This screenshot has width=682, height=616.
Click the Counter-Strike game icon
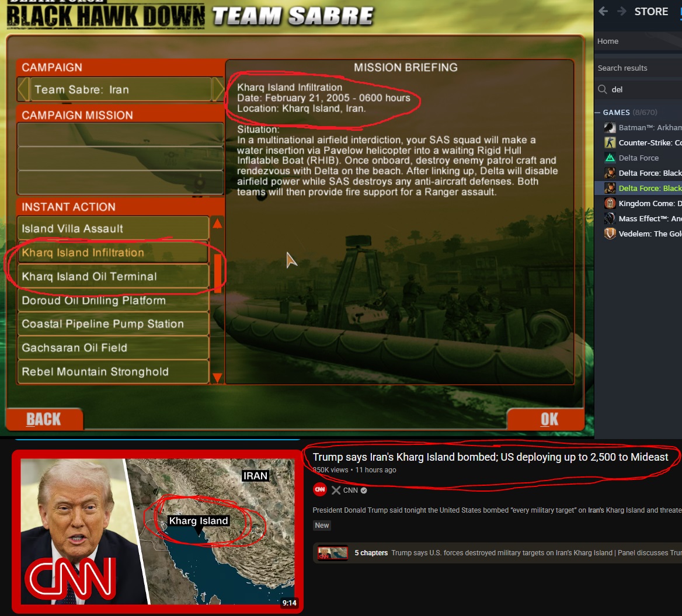click(610, 142)
